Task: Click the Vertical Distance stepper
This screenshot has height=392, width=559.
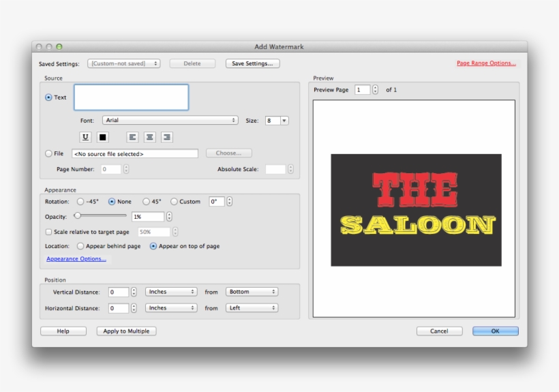Action: point(134,292)
